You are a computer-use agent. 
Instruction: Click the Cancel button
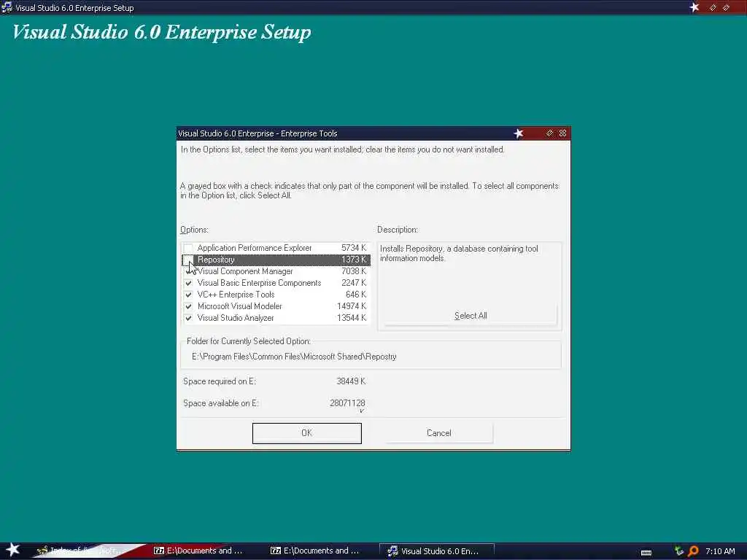(438, 433)
